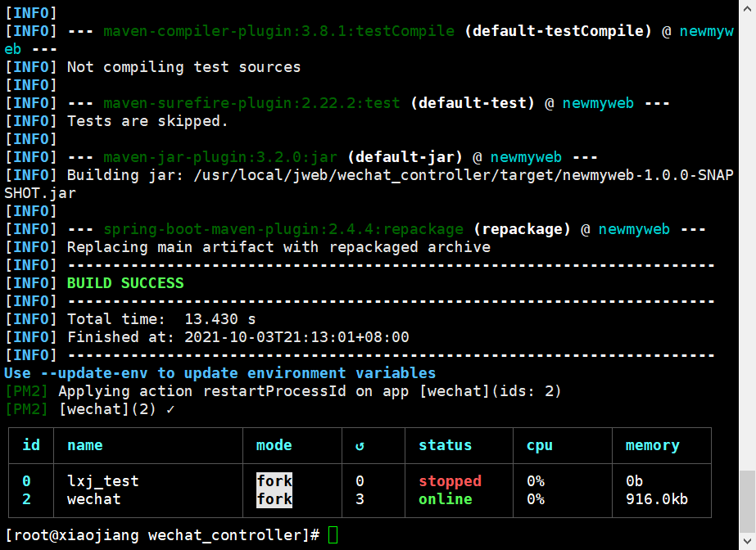Click the cursor block at the shell prompt

[333, 535]
